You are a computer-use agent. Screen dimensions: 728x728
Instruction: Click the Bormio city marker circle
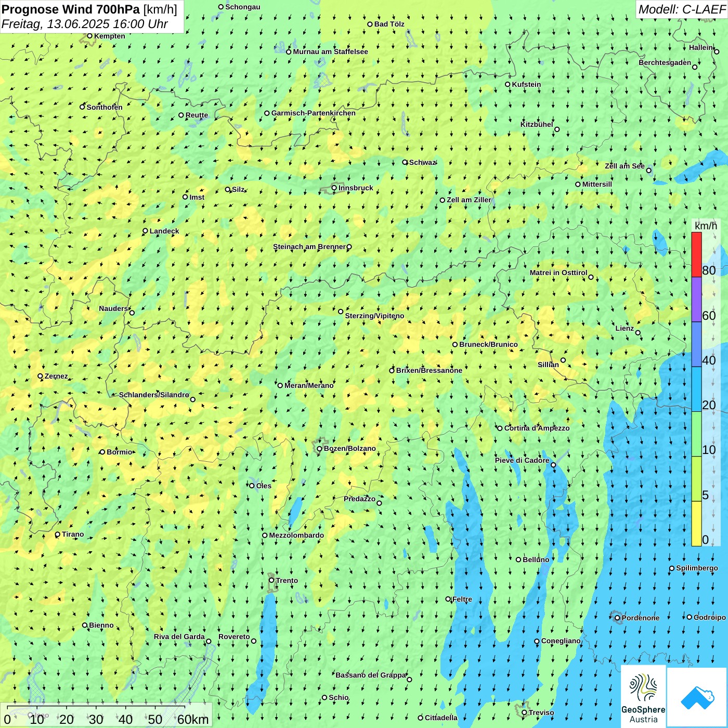[102, 452]
